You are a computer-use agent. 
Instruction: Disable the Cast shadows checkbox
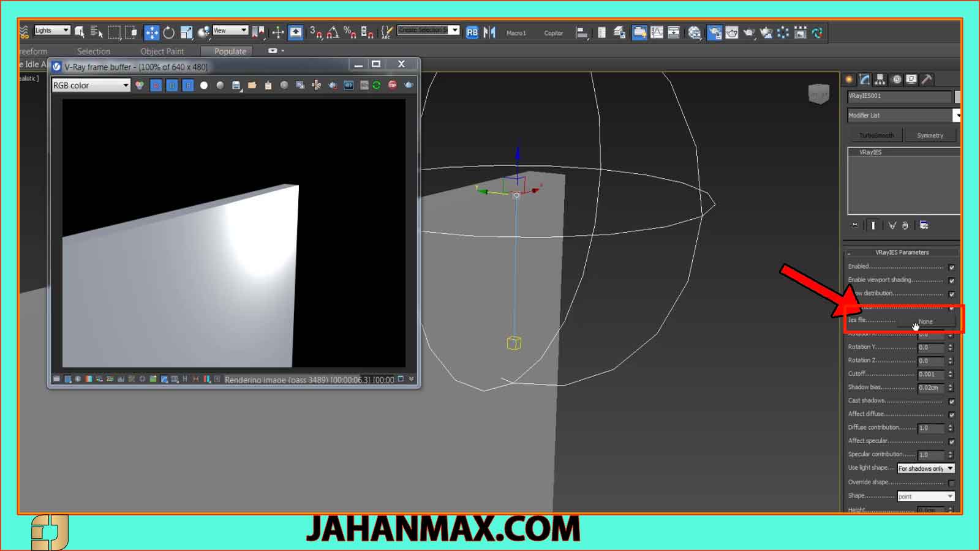coord(951,402)
